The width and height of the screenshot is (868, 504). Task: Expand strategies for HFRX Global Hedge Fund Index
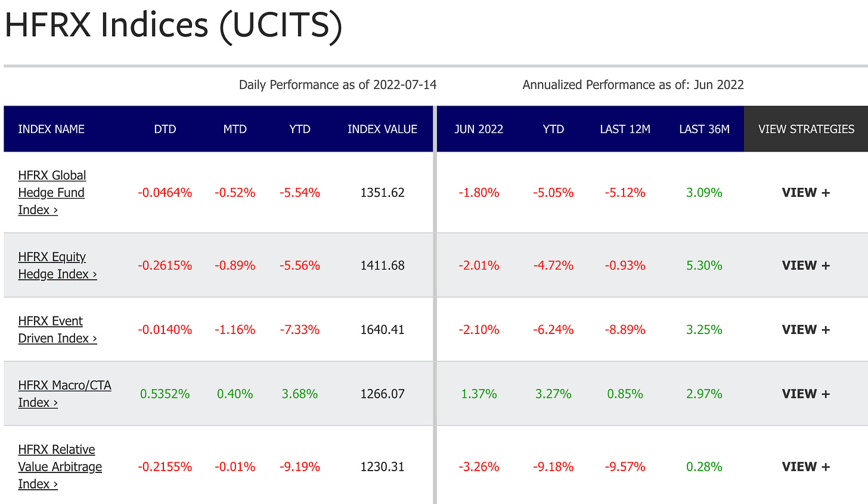click(805, 192)
